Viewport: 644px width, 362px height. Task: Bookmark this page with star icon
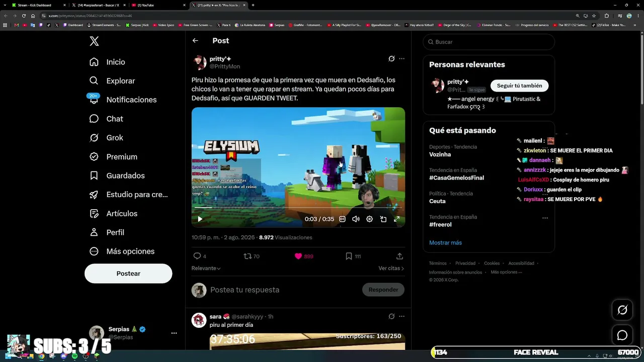pos(594,16)
